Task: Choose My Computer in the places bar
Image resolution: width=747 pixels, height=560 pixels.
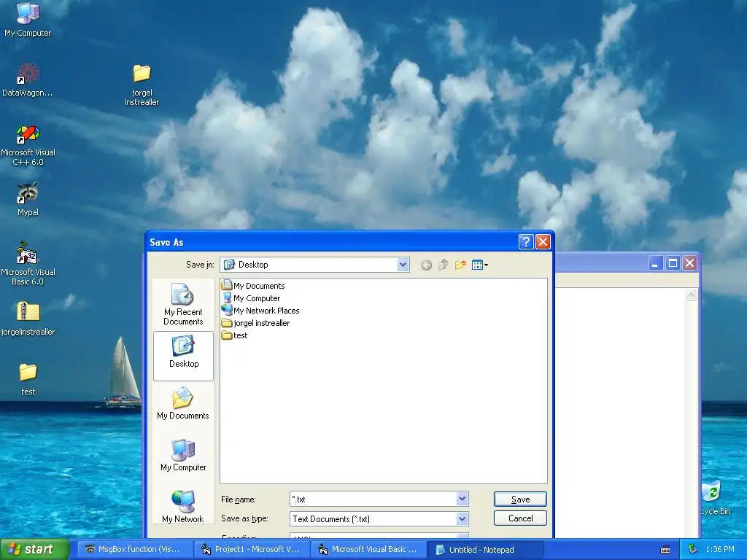Action: click(183, 455)
